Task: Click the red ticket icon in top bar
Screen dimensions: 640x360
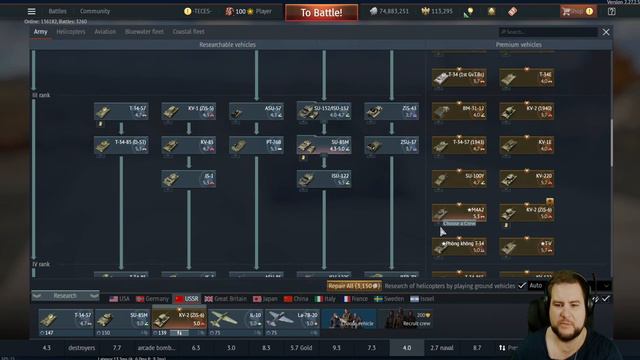Action: pyautogui.click(x=513, y=11)
